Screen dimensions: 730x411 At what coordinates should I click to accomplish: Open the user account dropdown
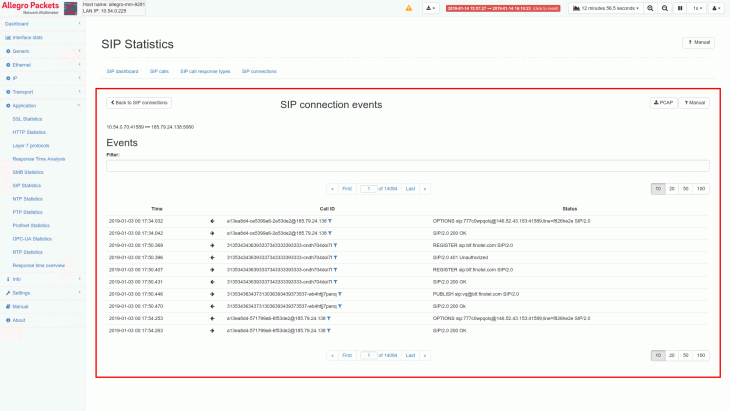[718, 8]
